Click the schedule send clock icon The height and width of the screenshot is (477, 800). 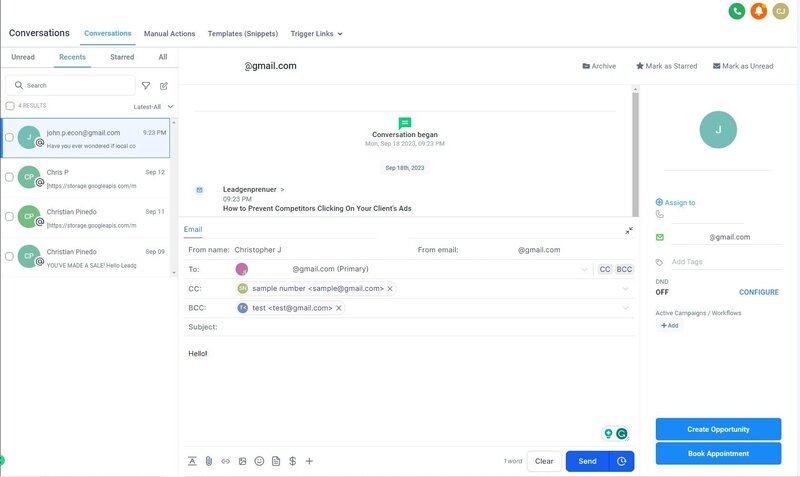pos(621,461)
